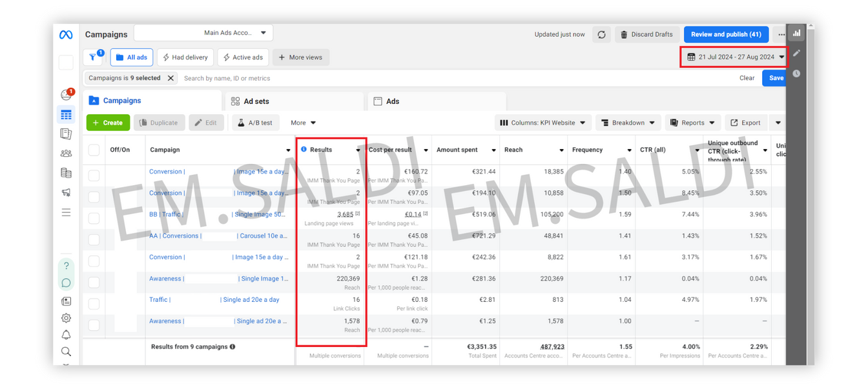Select checkbox for AA | Conversions campaign

pyautogui.click(x=94, y=239)
